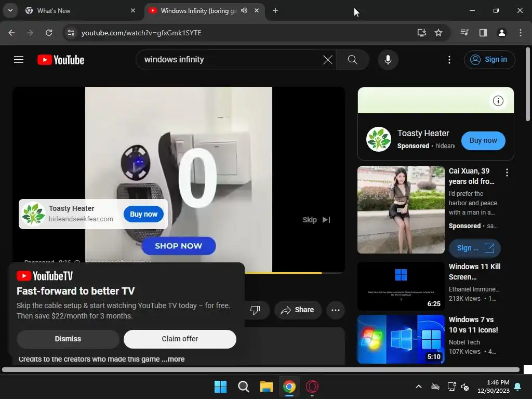
Task: Open the Windows 11 Kill Screen title link
Action: pyautogui.click(x=475, y=272)
